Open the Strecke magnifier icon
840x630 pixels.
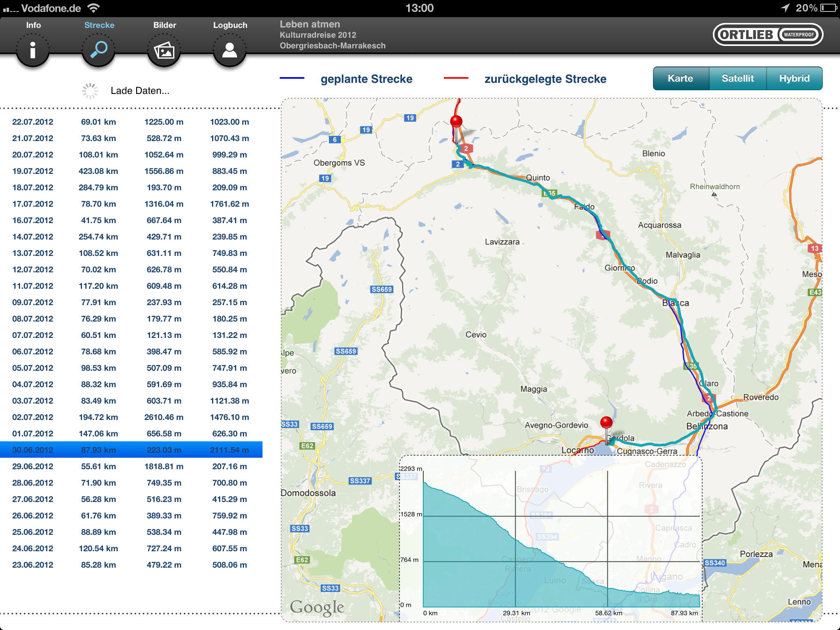(98, 50)
